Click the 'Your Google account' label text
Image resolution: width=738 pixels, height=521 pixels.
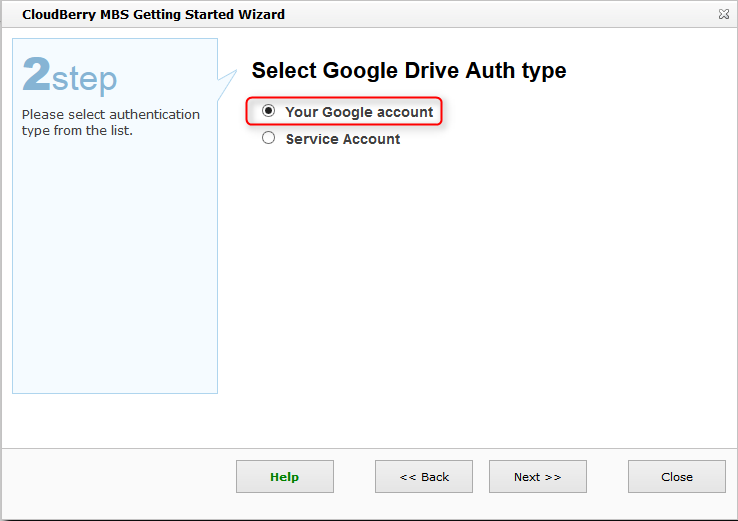(359, 112)
